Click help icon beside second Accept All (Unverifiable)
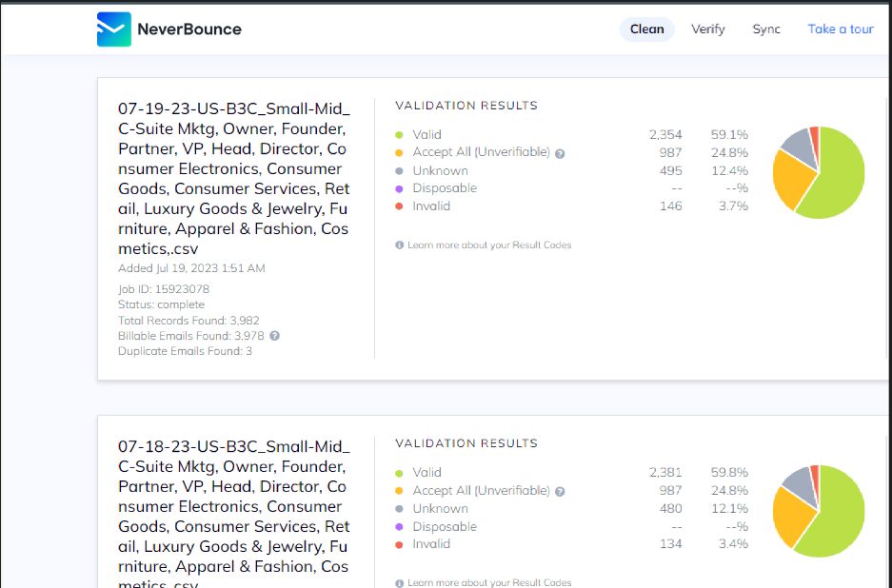This screenshot has width=892, height=588. 560,491
